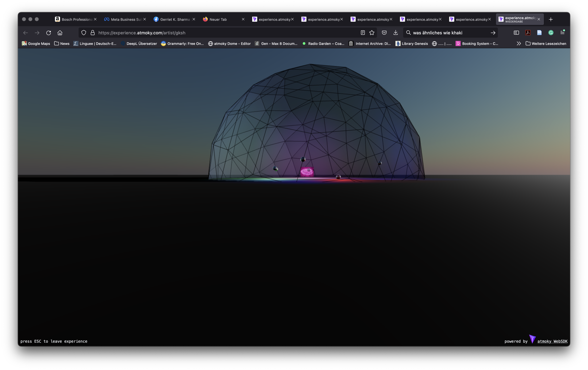Reload the page with the refresh icon

point(49,33)
